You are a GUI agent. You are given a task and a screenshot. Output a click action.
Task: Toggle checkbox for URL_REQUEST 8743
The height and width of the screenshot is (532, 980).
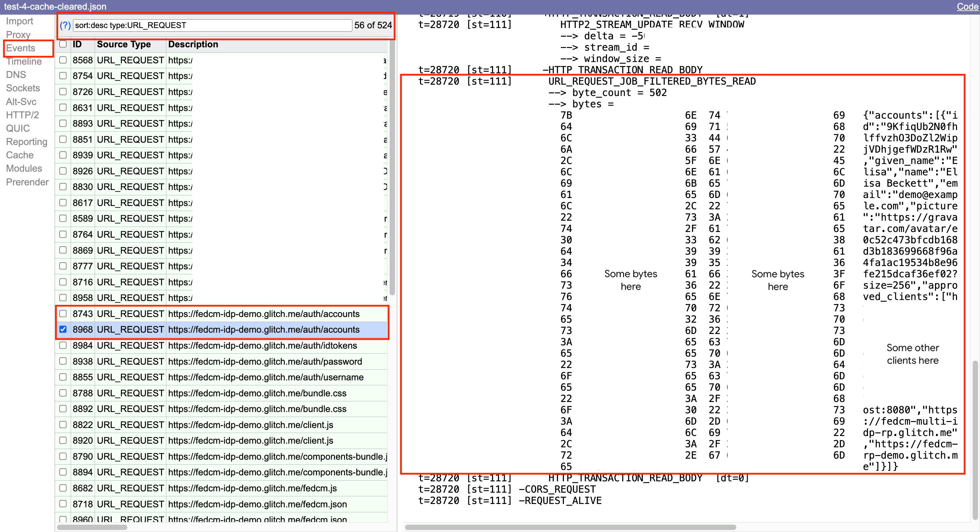pos(64,314)
